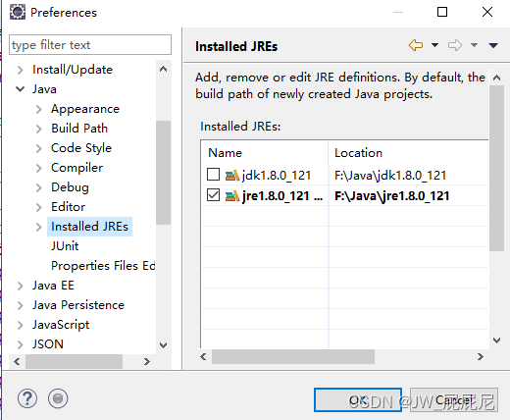This screenshot has height=420, width=510.
Task: Click the tree panel scroll up arrow
Action: tap(163, 69)
